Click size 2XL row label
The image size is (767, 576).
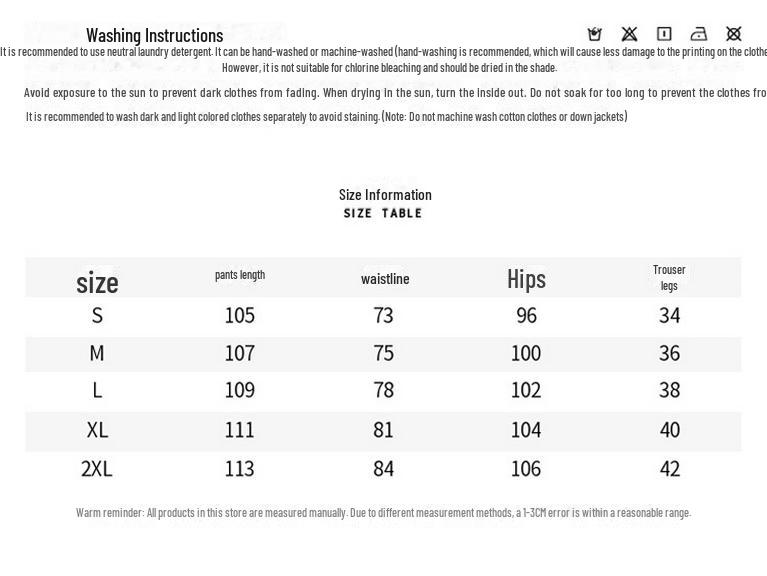97,469
